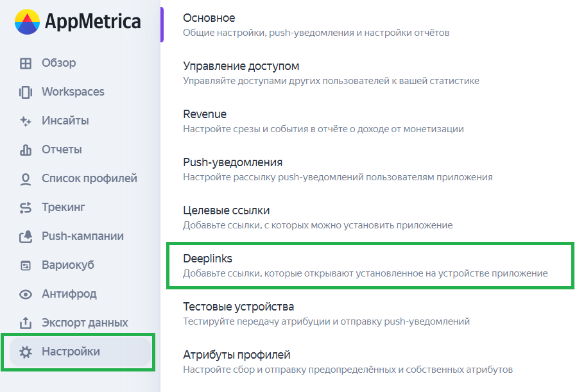Click the Инсайты sparkle icon
Viewport: 577px width, 392px height.
tap(26, 121)
